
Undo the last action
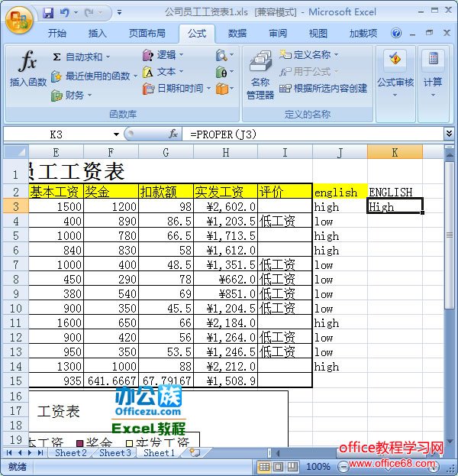pos(64,13)
